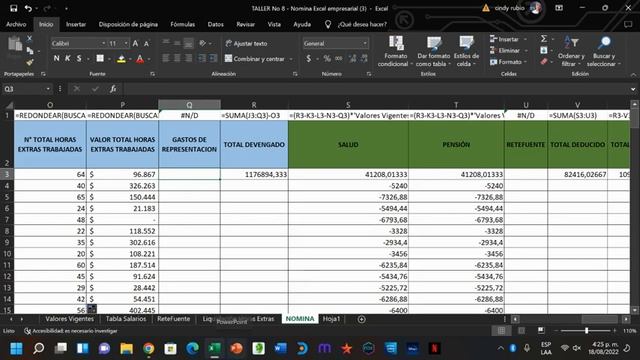640x360 pixels.
Task: Click the vertical scrollbar down arrow
Action: pyautogui.click(x=634, y=310)
